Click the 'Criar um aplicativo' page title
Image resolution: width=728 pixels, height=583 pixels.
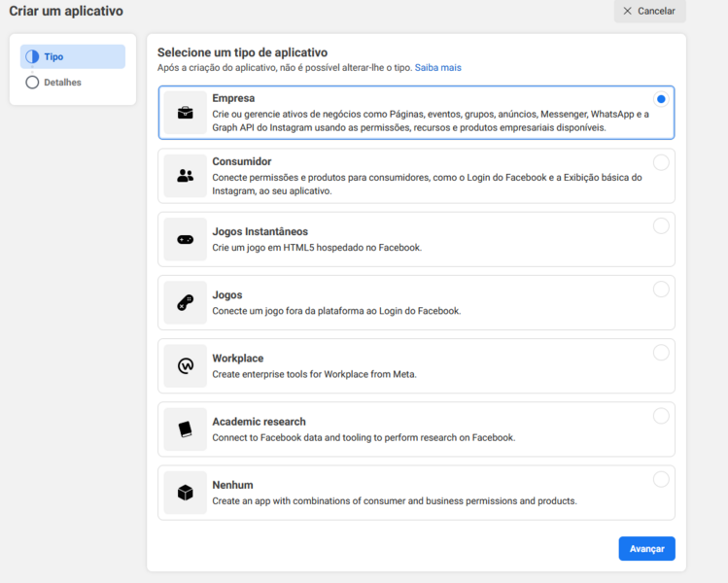pos(66,11)
